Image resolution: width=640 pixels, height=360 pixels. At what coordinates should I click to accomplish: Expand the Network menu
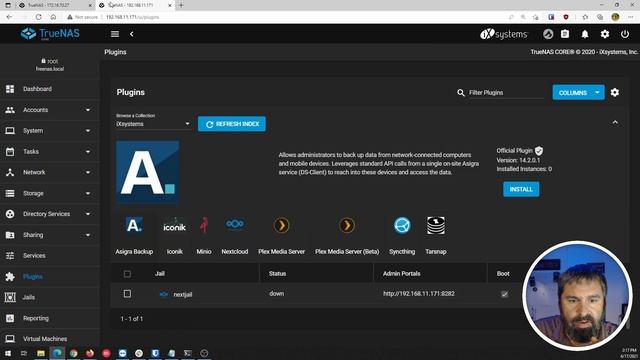[x=50, y=172]
